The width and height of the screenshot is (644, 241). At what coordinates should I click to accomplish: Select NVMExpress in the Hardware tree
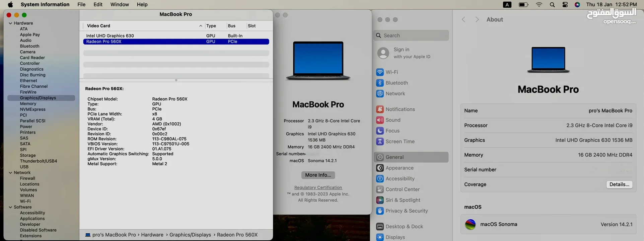coord(32,109)
